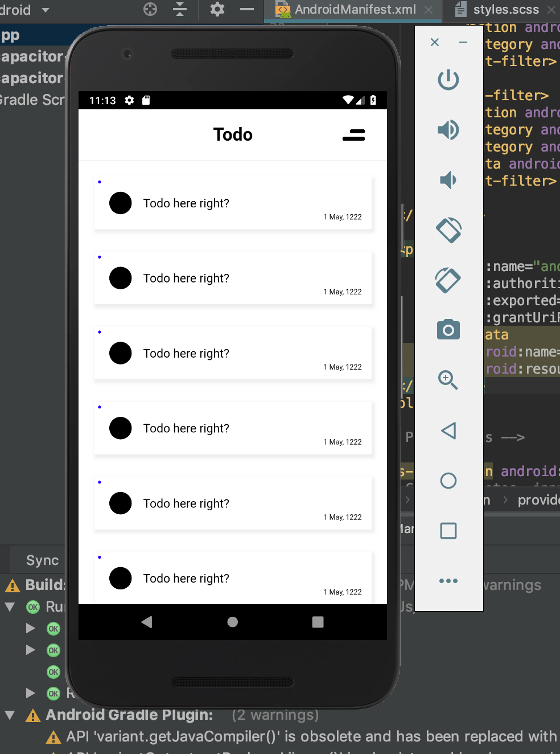Viewport: 560px width, 754px height.
Task: Check the circle on the last visible todo
Action: (120, 578)
